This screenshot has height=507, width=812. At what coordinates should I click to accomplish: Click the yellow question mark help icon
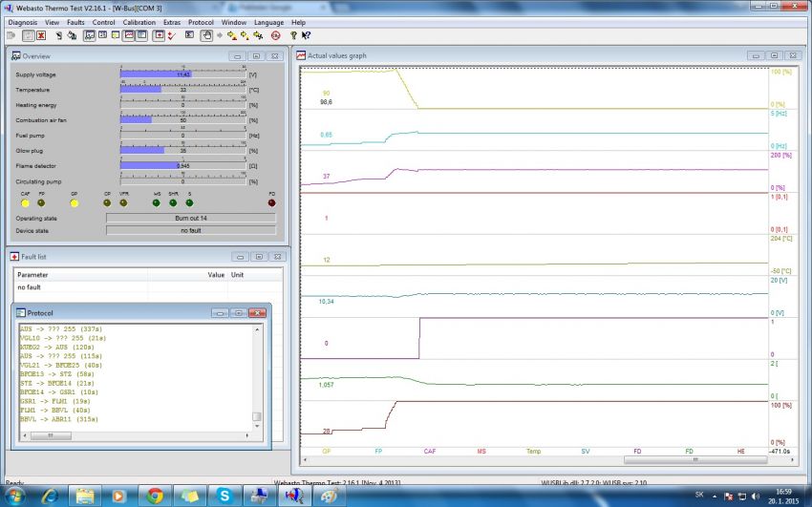coord(293,35)
